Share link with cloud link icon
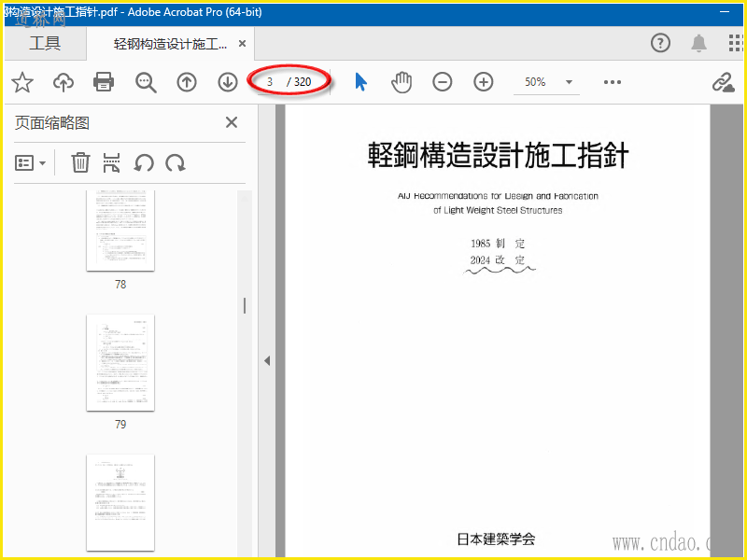Image resolution: width=747 pixels, height=560 pixels. (x=723, y=82)
